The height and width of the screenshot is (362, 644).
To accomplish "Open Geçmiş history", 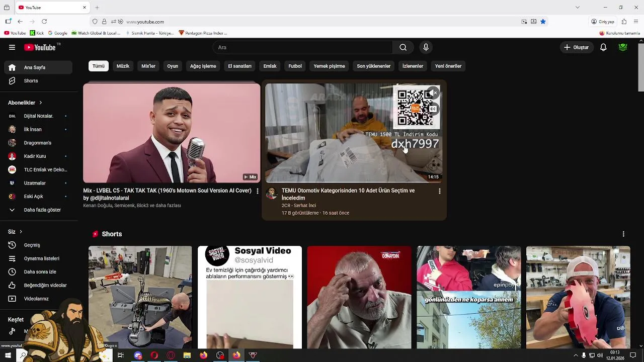I will [38, 245].
